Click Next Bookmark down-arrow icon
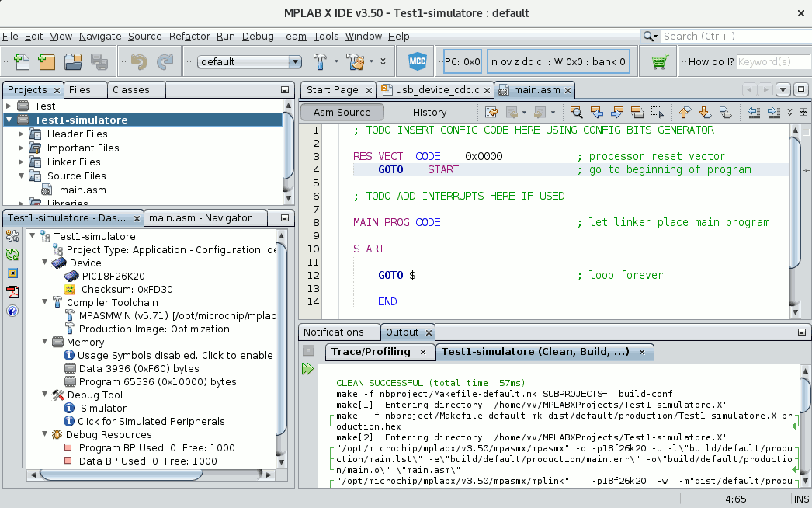Image resolution: width=812 pixels, height=508 pixels. 705,112
